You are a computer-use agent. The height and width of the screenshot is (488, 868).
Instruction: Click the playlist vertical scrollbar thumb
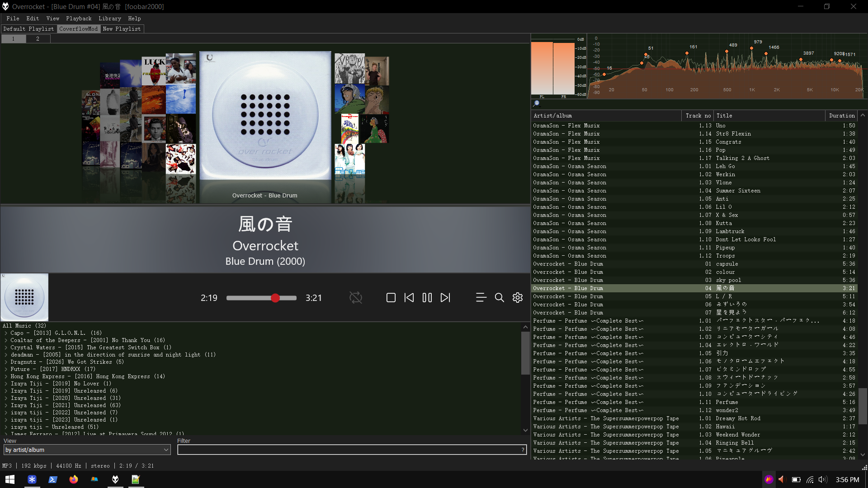(863, 406)
